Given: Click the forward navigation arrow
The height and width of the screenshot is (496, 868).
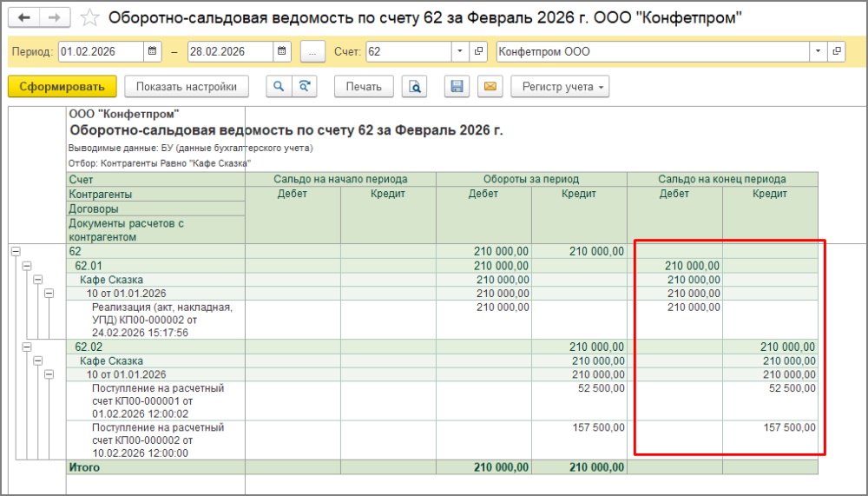Looking at the screenshot, I should click(x=54, y=17).
